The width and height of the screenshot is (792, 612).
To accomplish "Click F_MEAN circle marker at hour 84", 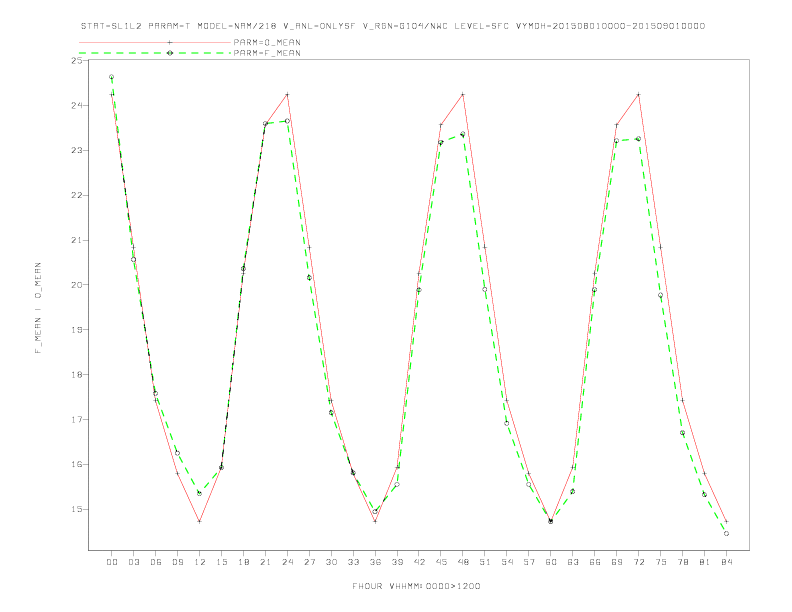I will pos(726,534).
